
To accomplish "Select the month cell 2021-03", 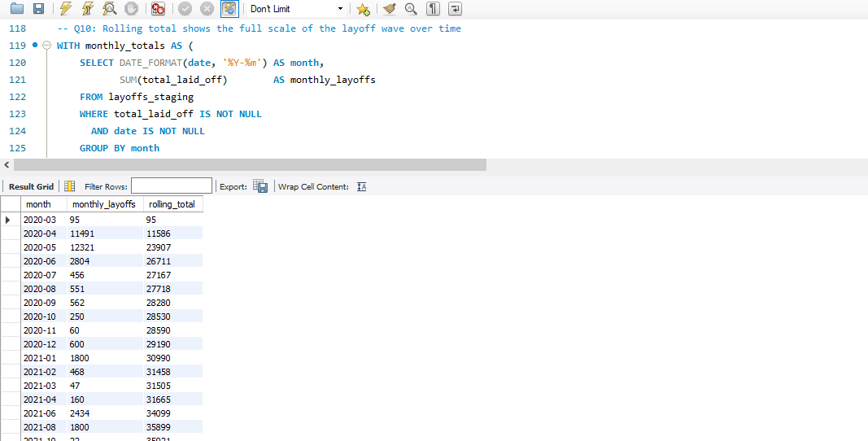I will pyautogui.click(x=44, y=386).
